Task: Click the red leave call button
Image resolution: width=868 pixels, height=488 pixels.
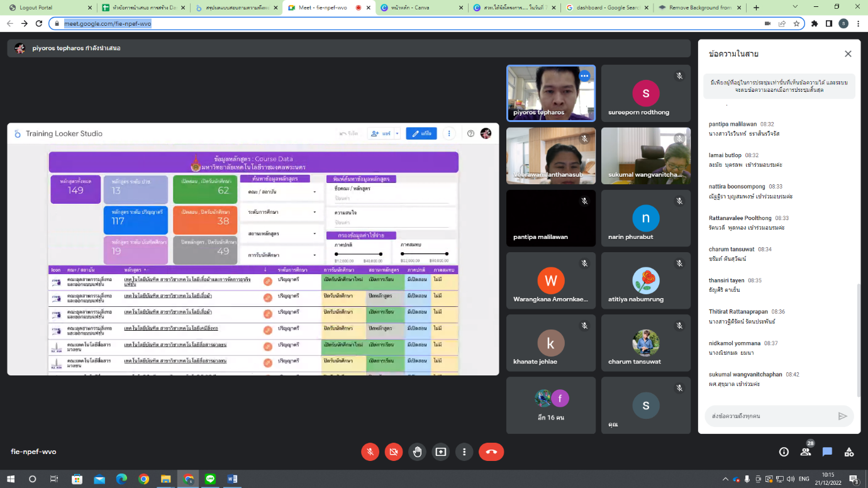Action: tap(491, 452)
